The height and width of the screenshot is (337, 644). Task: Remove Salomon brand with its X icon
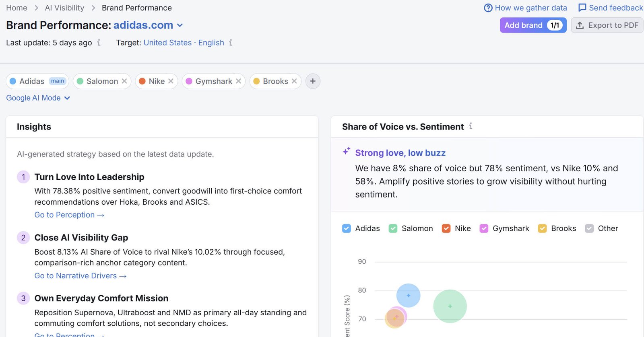tap(124, 81)
